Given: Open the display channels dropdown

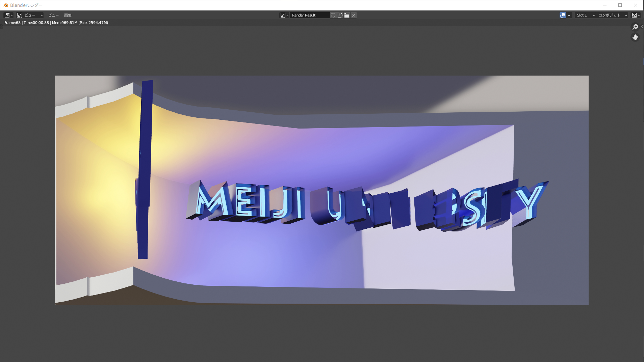Looking at the screenshot, I should tap(636, 15).
